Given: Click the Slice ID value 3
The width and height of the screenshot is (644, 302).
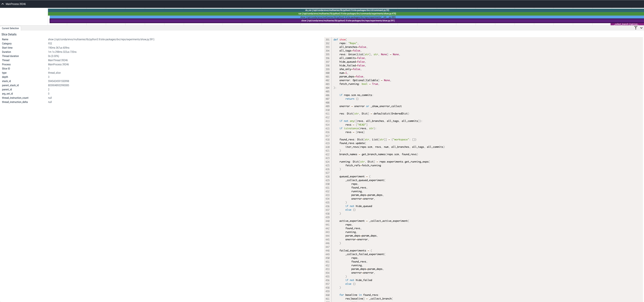Looking at the screenshot, I should (x=49, y=68).
